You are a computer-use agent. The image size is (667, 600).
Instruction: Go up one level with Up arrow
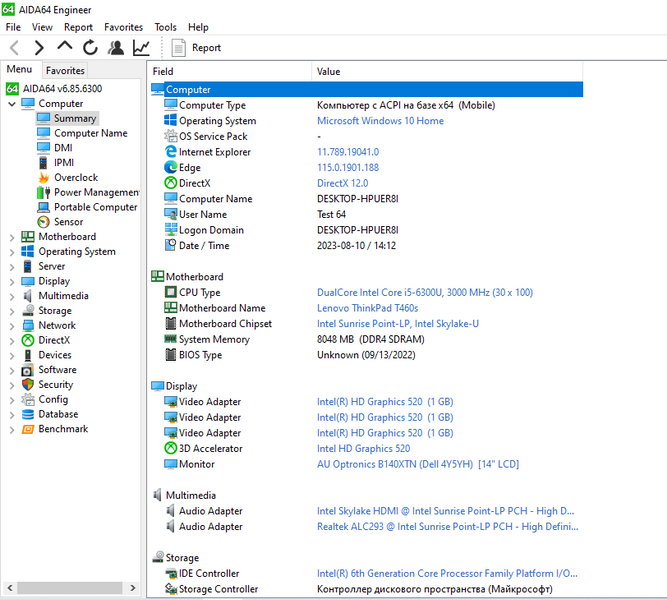click(65, 46)
